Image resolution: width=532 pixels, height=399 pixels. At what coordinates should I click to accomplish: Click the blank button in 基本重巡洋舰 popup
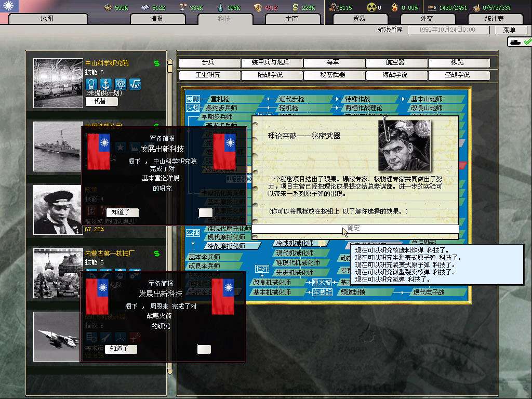205,212
